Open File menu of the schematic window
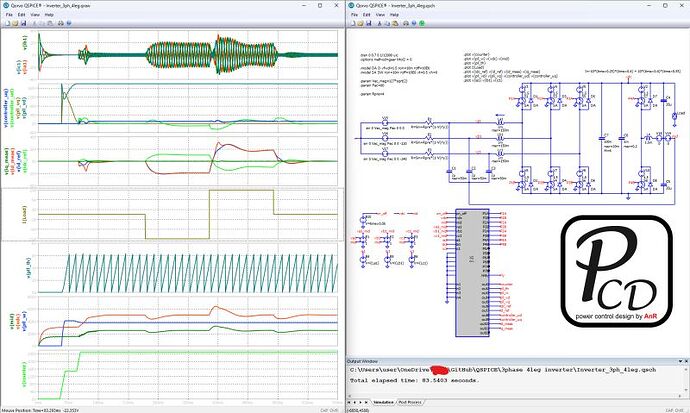The height and width of the screenshot is (413, 690). click(352, 15)
